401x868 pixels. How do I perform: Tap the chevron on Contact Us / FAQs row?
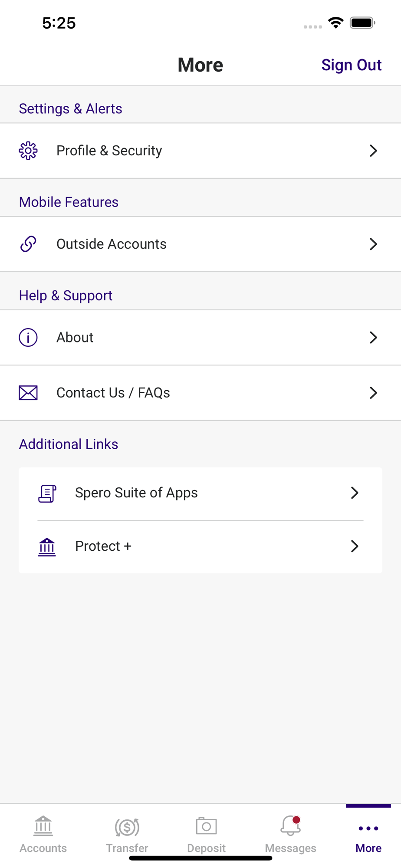pos(373,393)
